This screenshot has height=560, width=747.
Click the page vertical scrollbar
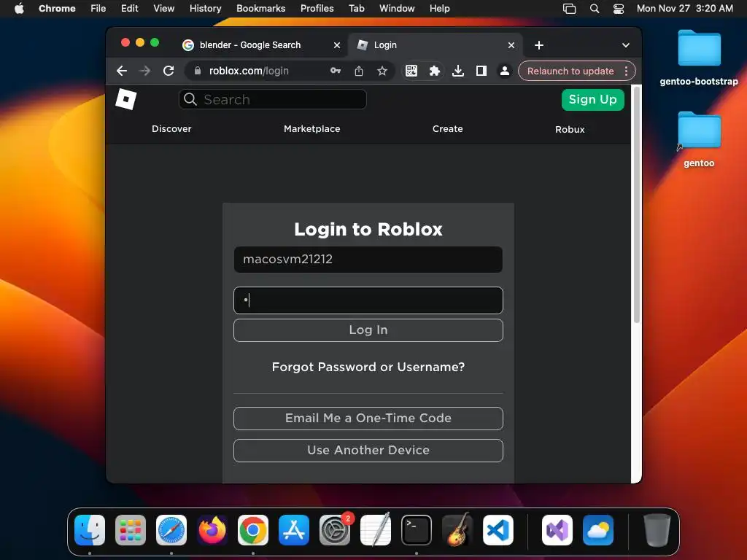[636, 205]
